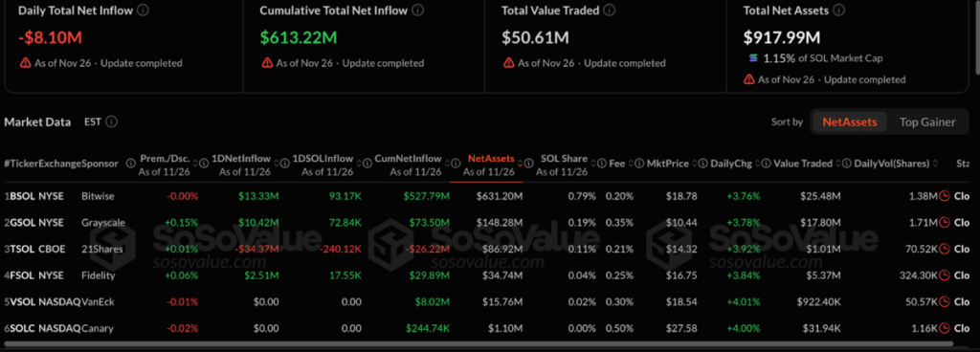Show info tooltip for SOL Share column

pos(528,164)
